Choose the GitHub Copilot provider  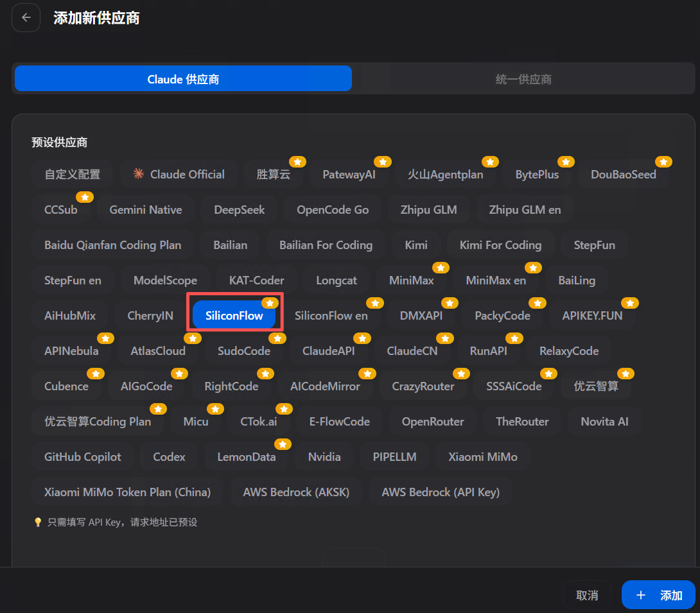(x=83, y=456)
